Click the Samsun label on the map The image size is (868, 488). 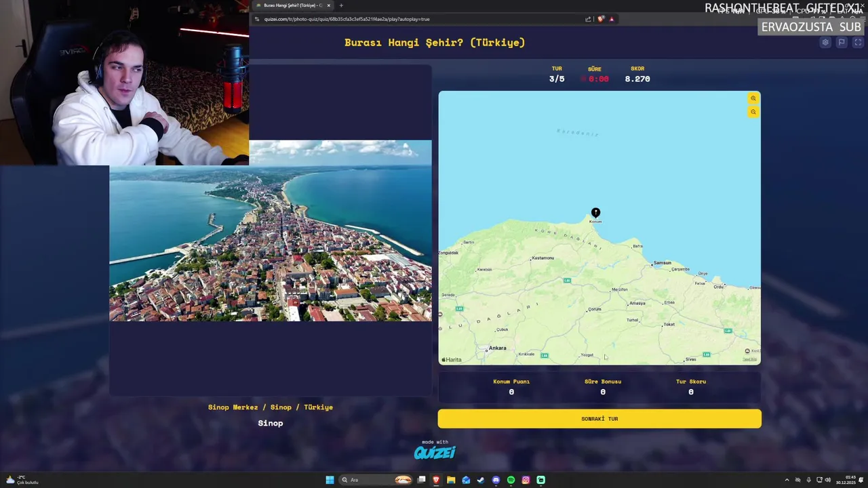pos(663,263)
